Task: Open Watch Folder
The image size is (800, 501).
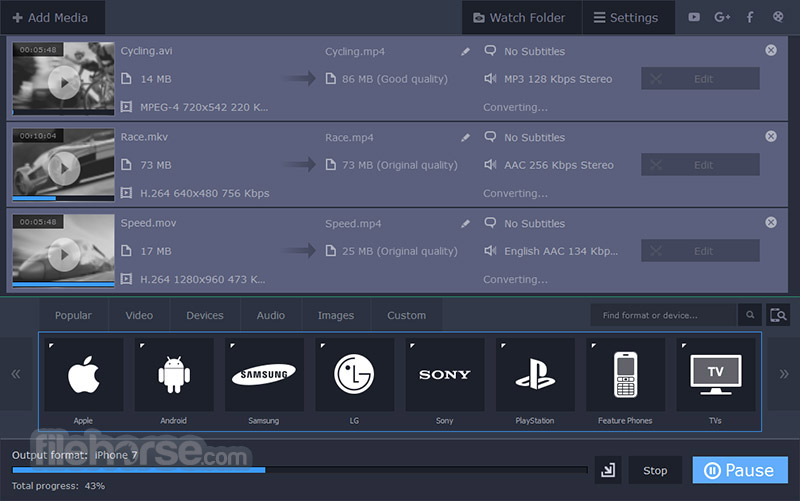Action: coord(521,17)
